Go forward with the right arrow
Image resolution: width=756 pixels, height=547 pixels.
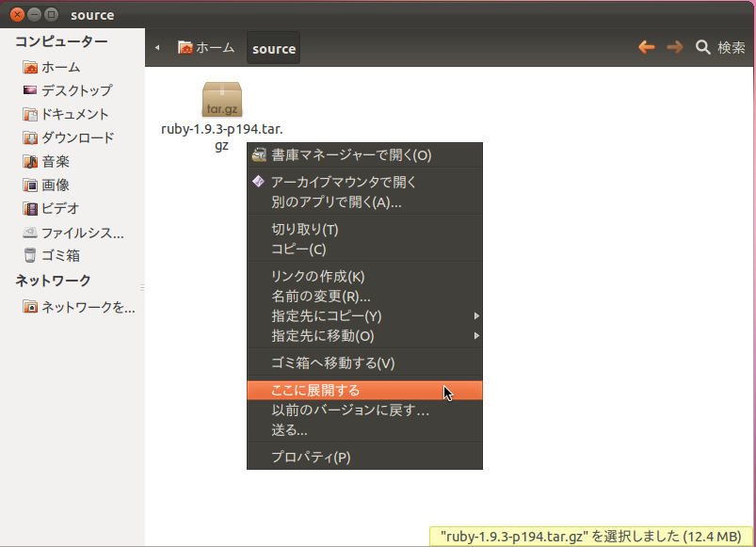coord(675,47)
